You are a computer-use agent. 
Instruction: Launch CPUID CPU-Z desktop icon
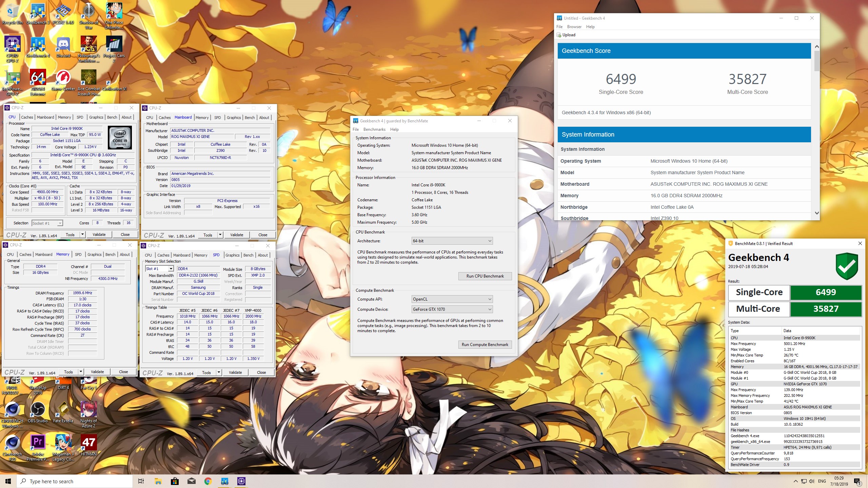coord(12,49)
